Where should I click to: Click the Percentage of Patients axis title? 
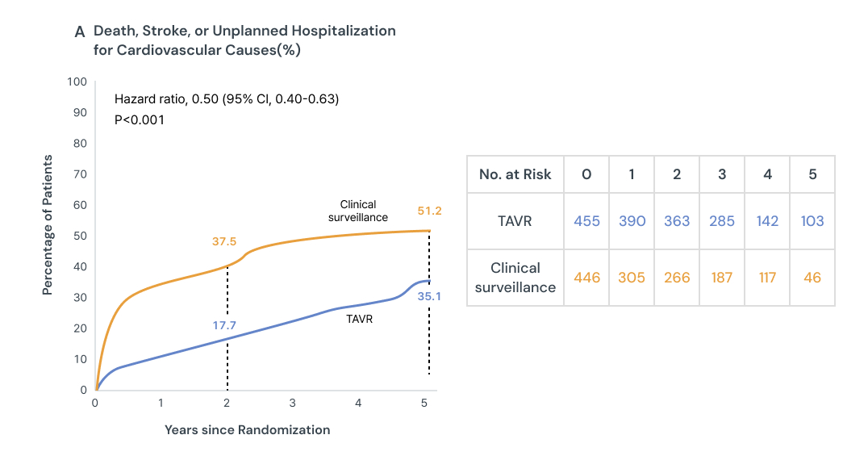tap(48, 224)
